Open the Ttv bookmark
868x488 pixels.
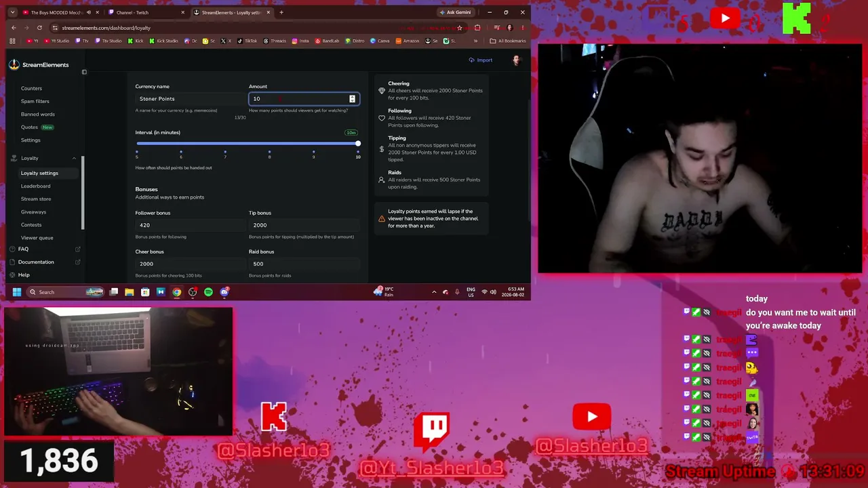click(82, 41)
